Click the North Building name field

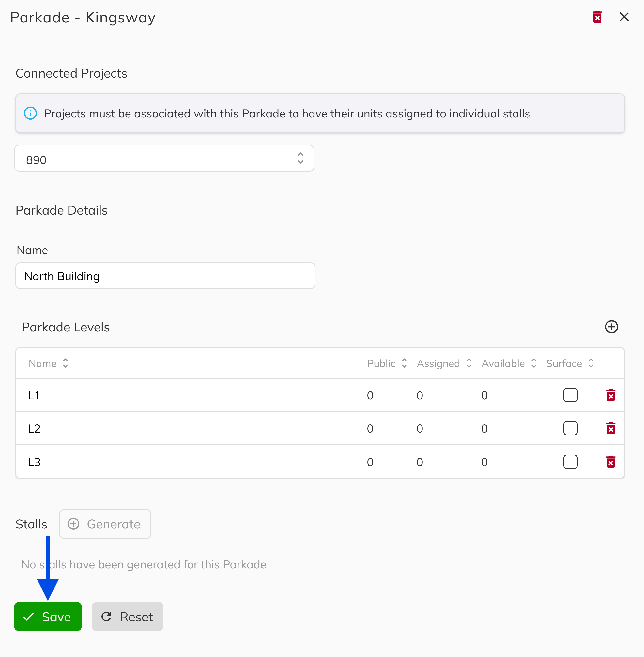click(165, 276)
